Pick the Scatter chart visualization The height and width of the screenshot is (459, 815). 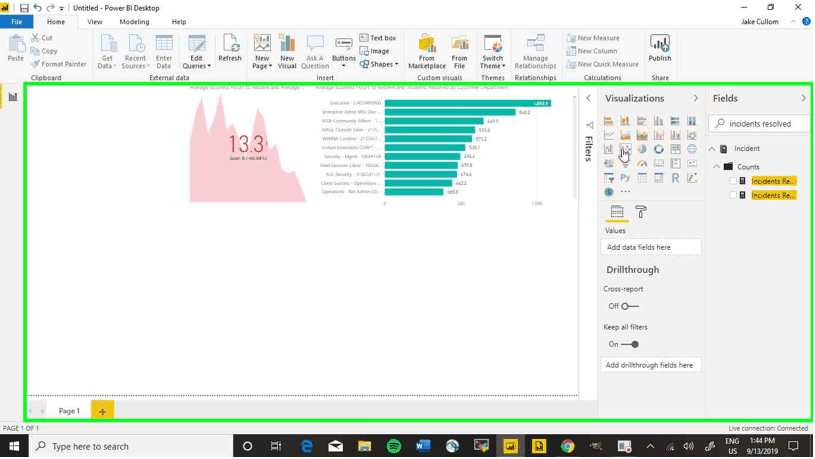625,149
